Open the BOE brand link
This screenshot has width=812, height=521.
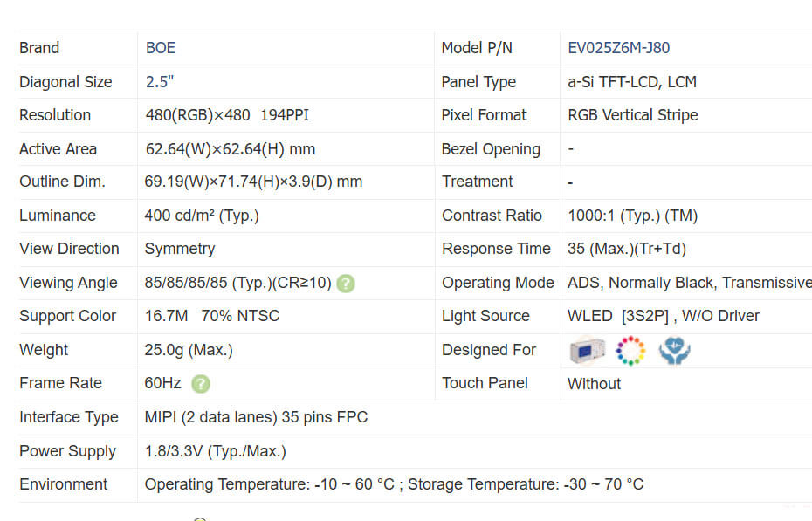point(161,48)
